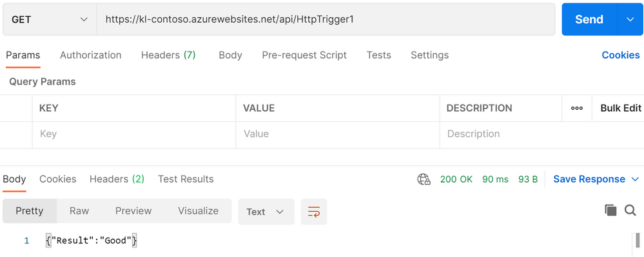Click the request URL field
Image resolution: width=644 pixels, height=257 pixels.
[326, 19]
